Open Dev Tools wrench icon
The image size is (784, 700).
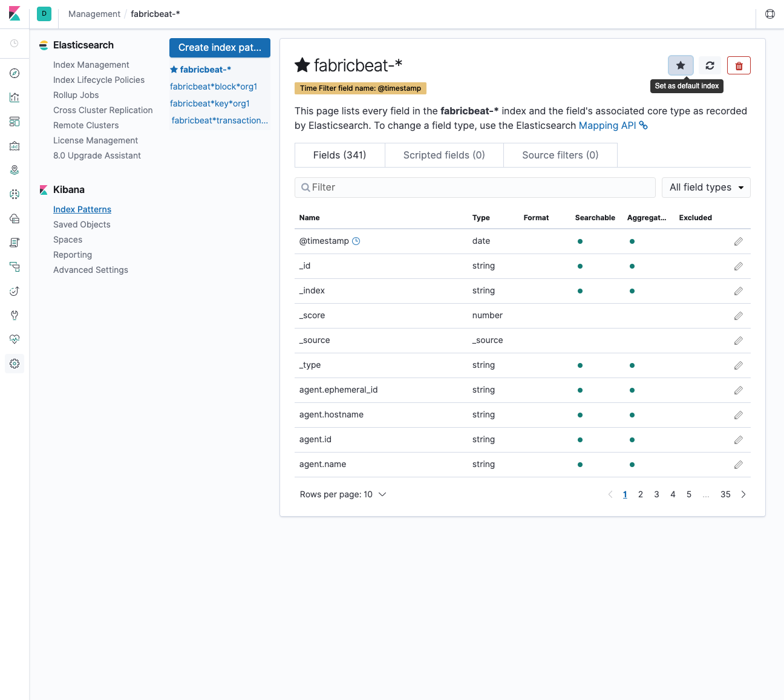(15, 315)
